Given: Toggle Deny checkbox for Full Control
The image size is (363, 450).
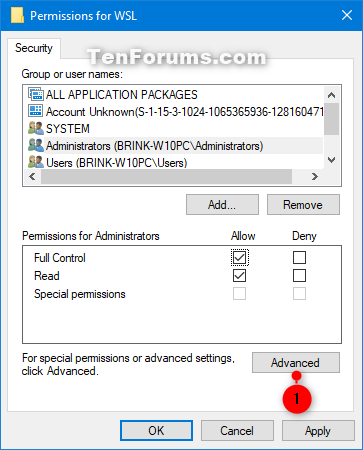Looking at the screenshot, I should pos(299,257).
